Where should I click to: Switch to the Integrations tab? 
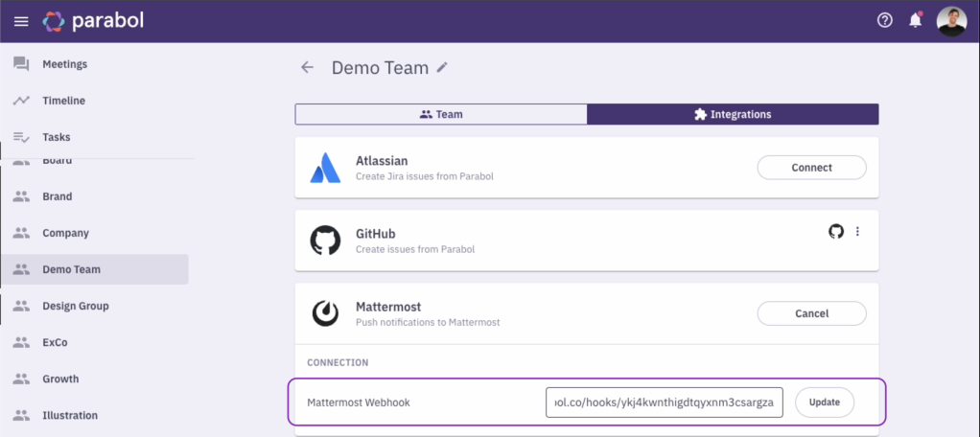point(734,114)
